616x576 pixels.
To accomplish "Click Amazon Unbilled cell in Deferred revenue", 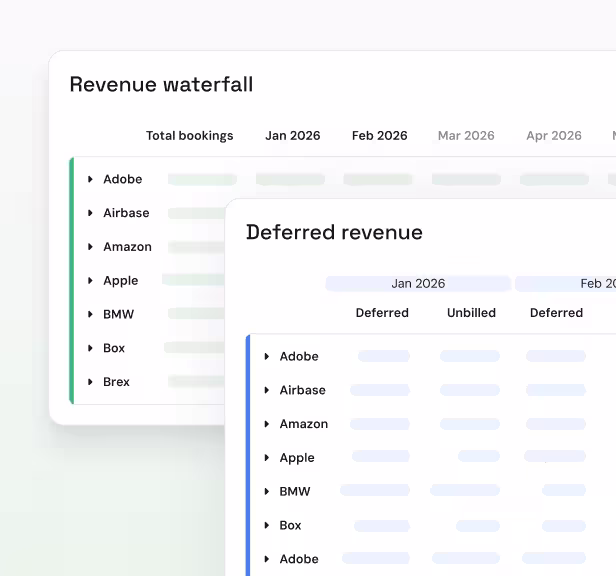I will [x=470, y=424].
